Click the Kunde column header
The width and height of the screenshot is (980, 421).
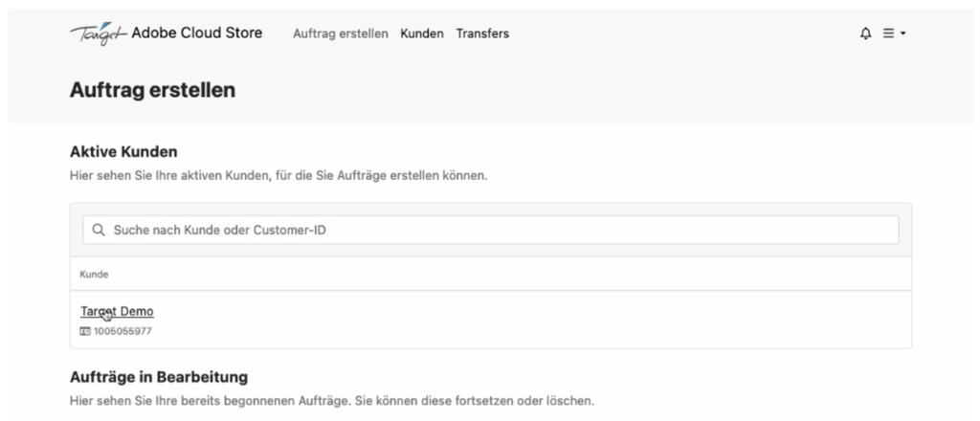tap(93, 275)
